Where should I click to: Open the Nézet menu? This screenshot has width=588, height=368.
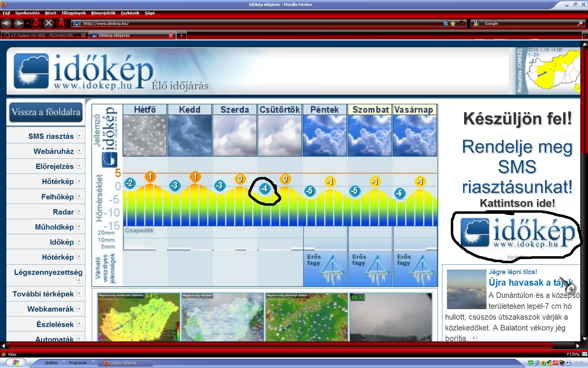(50, 13)
